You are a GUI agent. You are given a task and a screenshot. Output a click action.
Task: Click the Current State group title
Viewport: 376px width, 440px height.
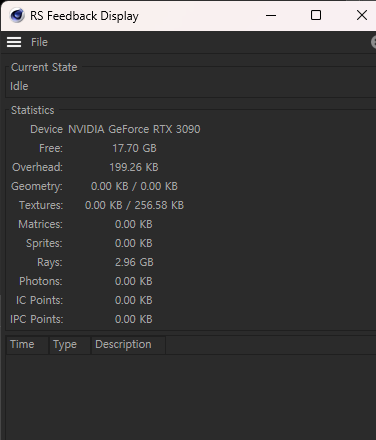(x=44, y=67)
